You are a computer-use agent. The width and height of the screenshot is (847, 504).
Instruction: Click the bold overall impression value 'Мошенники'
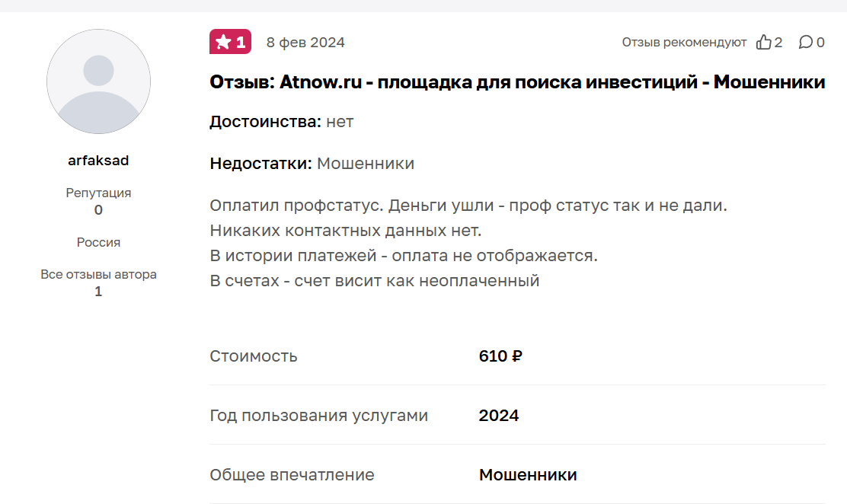coord(528,475)
